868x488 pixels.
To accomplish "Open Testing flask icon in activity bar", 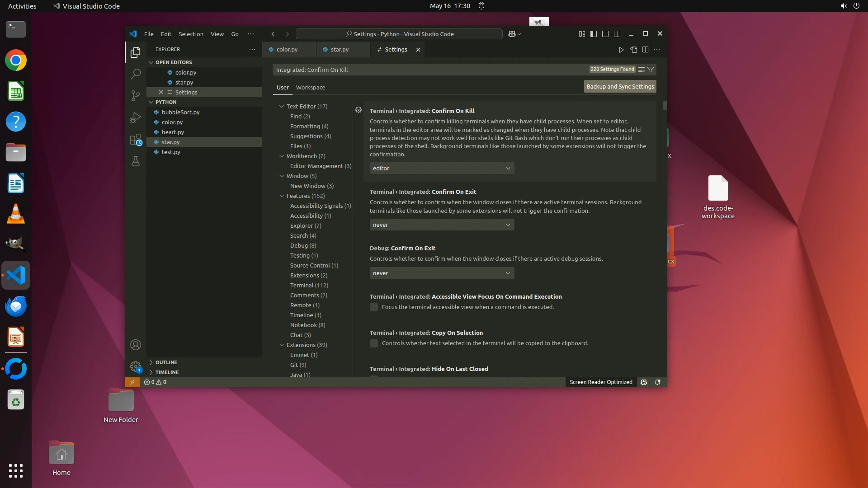I will point(135,161).
